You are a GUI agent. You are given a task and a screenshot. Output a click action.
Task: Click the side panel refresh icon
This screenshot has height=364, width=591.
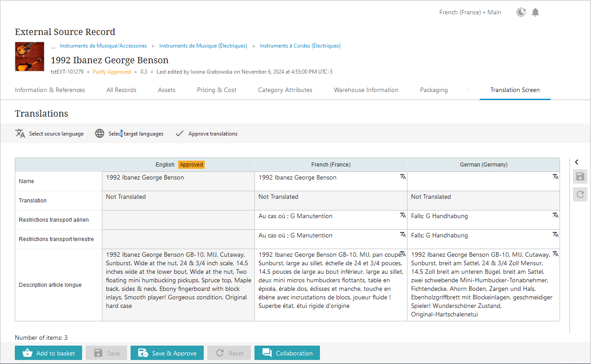[x=580, y=194]
